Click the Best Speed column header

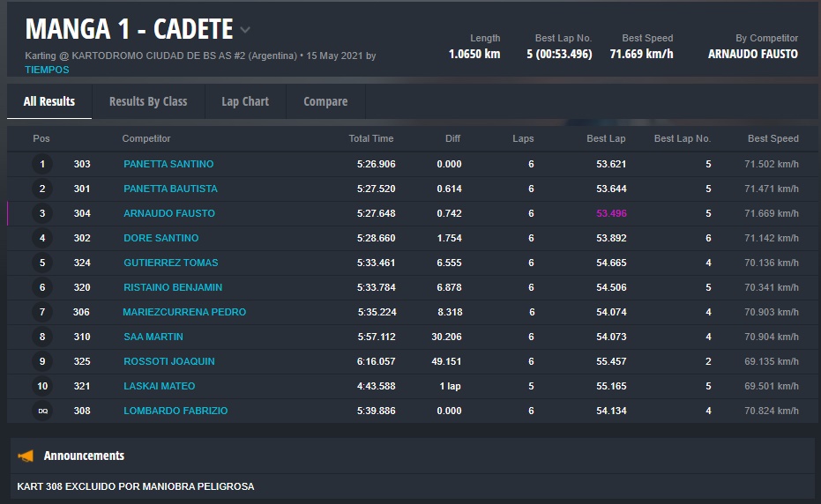[772, 138]
